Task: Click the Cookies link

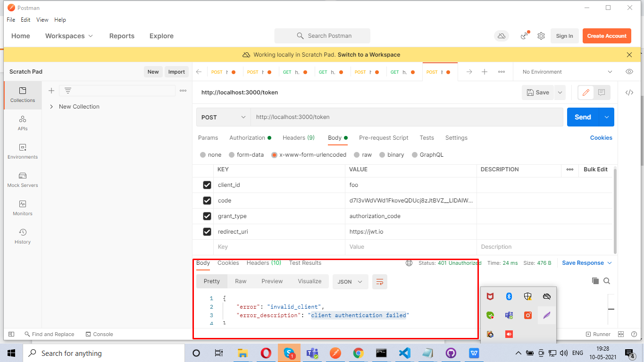Action: 601,138
